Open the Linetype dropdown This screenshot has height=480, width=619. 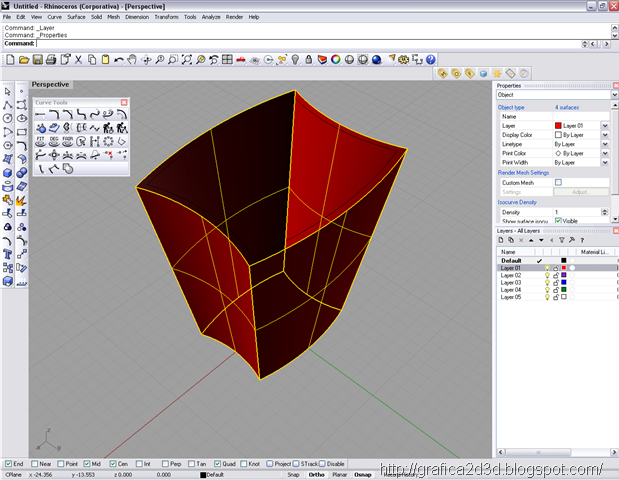tap(605, 144)
